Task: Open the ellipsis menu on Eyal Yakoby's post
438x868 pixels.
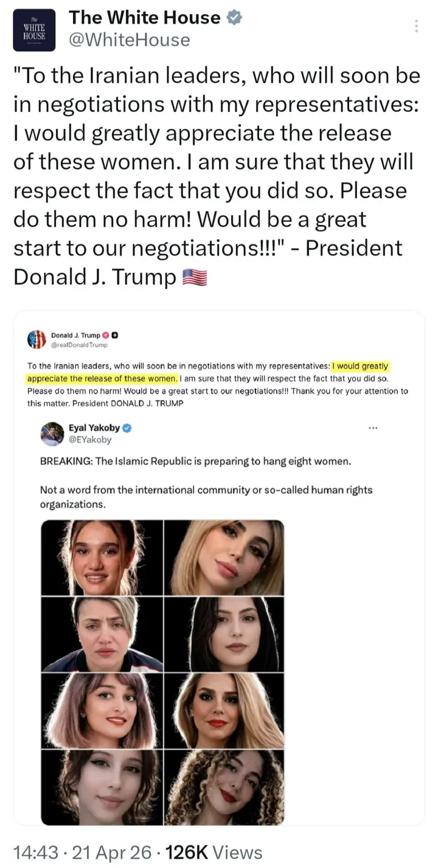Action: pos(374,428)
